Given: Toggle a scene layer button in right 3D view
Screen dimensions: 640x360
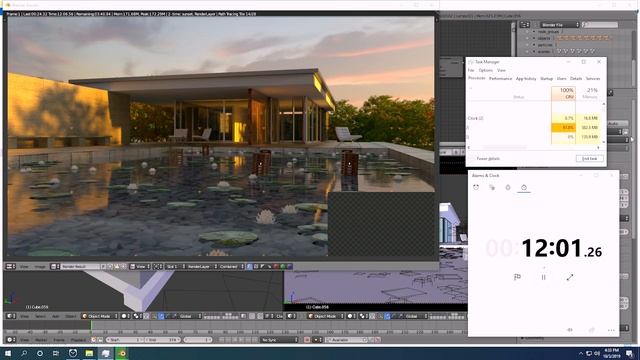Looking at the screenshot, I should 446,316.
